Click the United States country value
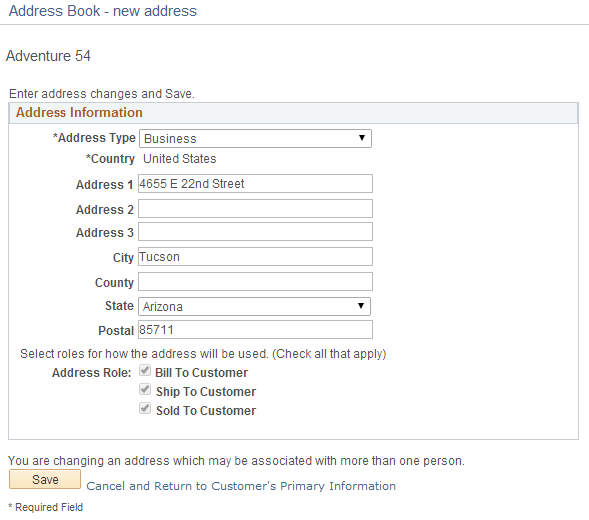Viewport: 589px width, 520px height. pos(180,159)
